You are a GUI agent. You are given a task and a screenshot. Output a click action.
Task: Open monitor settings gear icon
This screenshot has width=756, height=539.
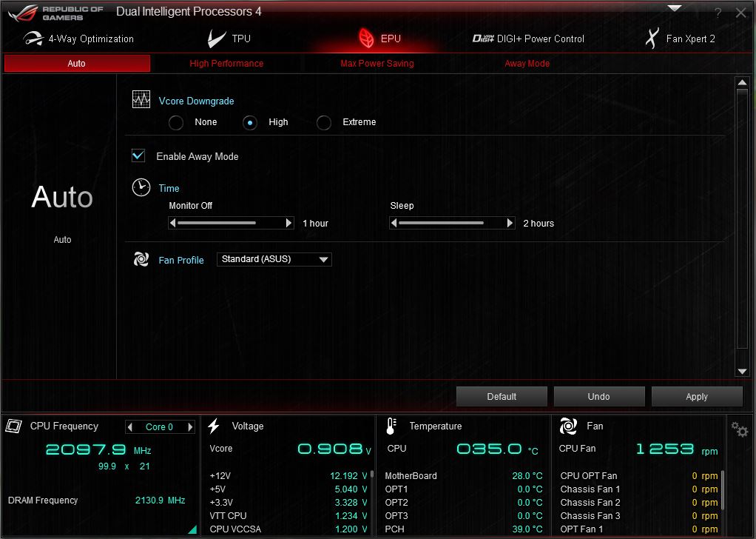(739, 429)
